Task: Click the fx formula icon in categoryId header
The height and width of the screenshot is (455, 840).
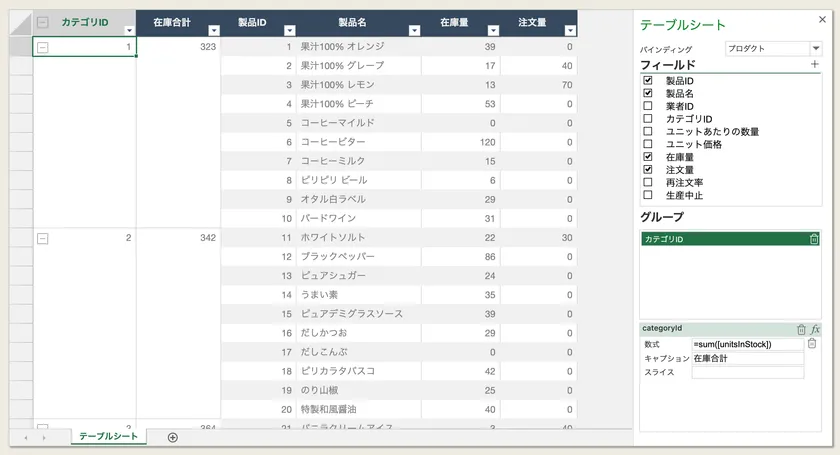Action: [815, 329]
